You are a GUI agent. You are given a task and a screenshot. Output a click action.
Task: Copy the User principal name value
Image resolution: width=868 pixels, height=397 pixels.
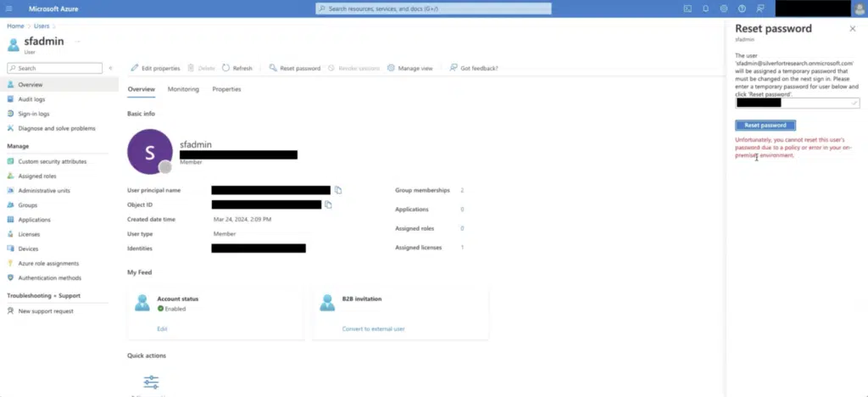338,190
